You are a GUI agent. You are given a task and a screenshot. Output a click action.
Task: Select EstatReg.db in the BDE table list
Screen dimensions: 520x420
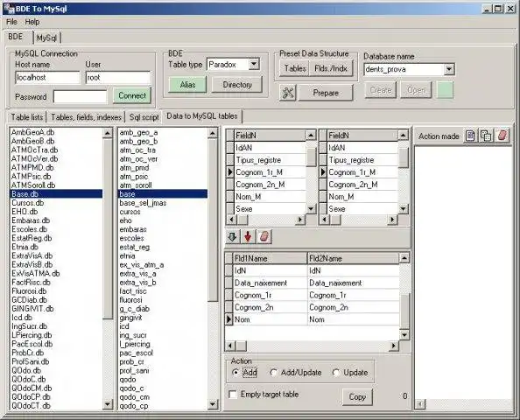click(x=56, y=238)
